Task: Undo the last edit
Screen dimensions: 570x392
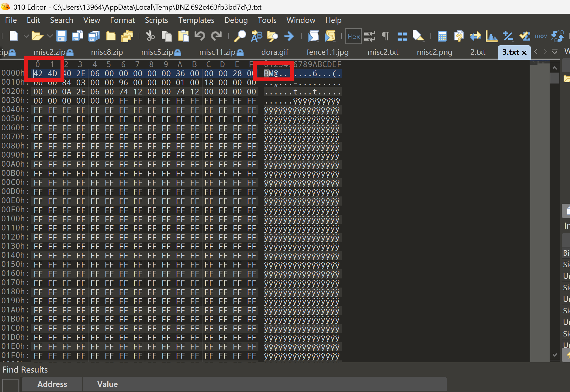Action: click(x=200, y=36)
